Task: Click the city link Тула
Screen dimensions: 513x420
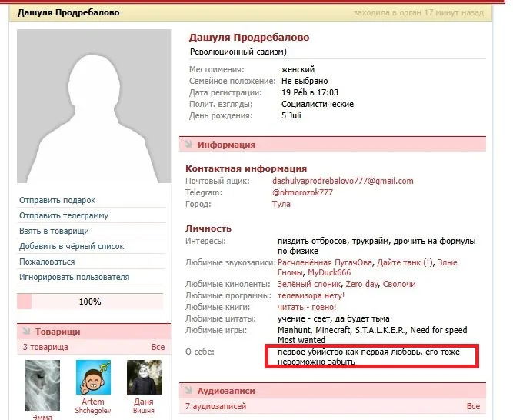Action: 281,204
